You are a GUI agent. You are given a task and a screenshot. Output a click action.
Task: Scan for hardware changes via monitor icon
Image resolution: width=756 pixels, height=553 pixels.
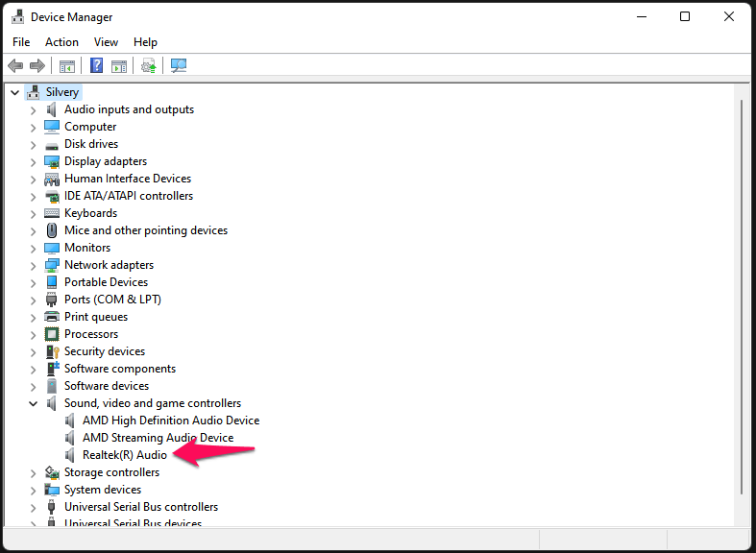(179, 66)
